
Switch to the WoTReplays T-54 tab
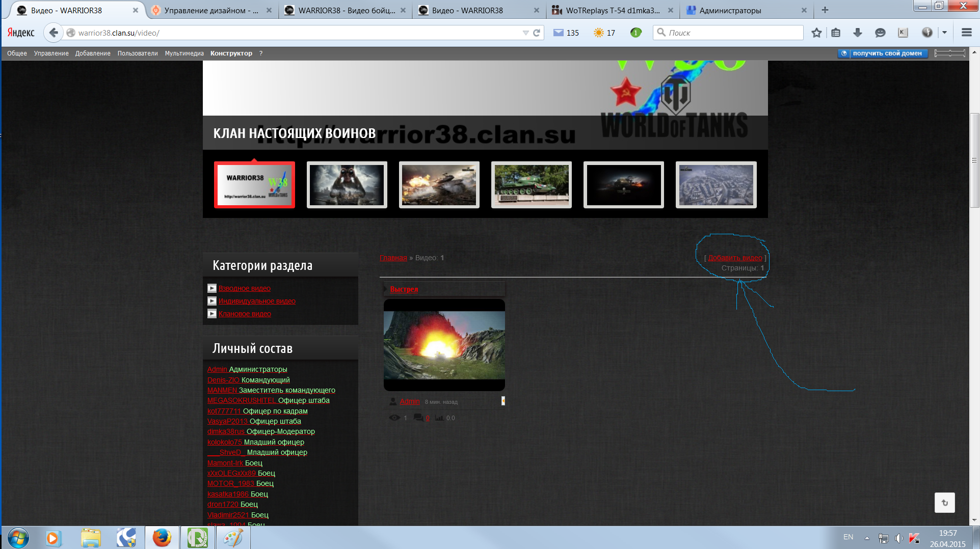click(x=613, y=10)
